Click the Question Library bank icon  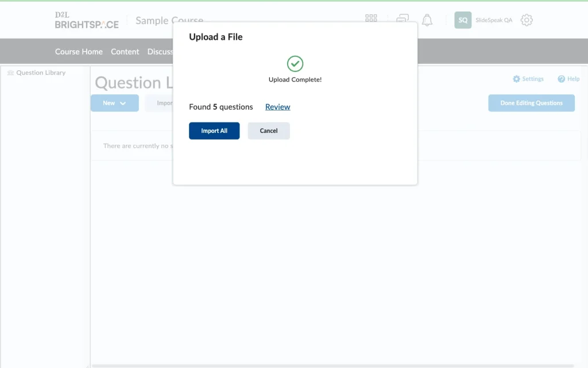(10, 72)
